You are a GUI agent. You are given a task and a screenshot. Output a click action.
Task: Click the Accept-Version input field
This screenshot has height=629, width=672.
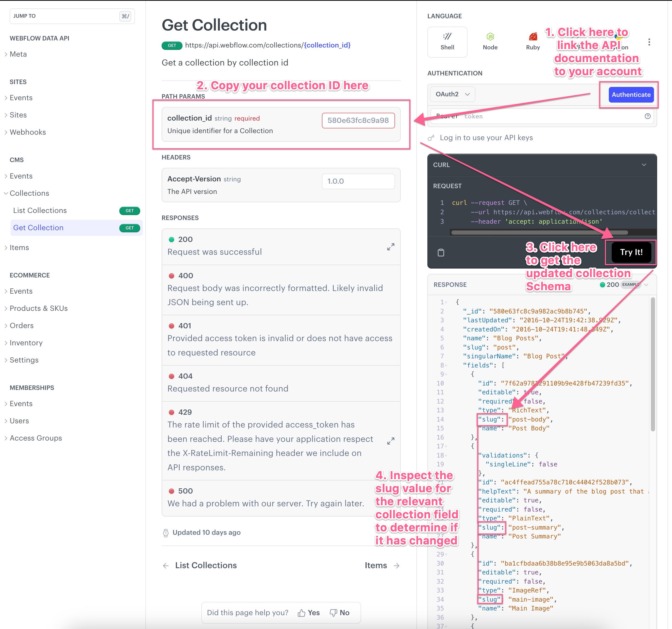click(358, 181)
